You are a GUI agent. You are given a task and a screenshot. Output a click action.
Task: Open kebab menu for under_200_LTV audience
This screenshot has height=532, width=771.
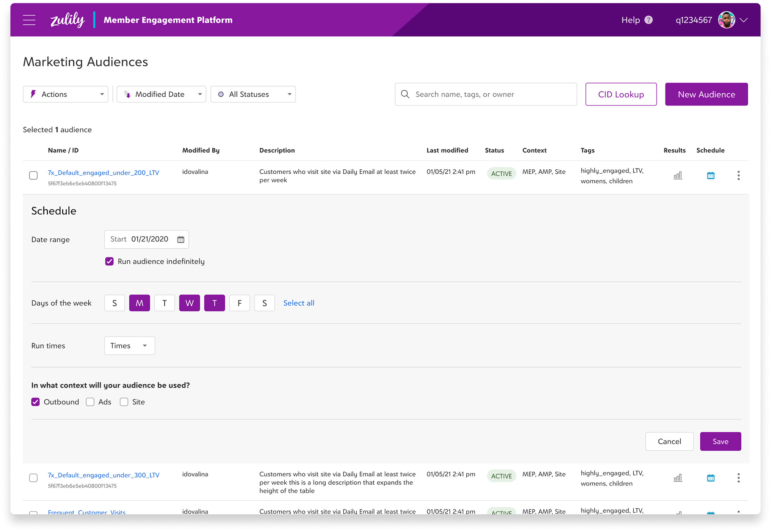(738, 175)
